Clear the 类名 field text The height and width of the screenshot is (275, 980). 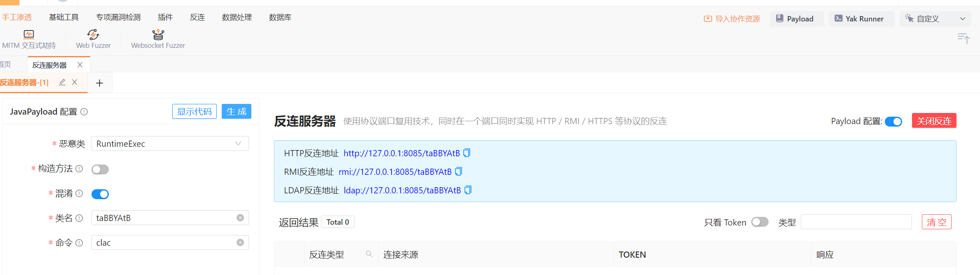pyautogui.click(x=240, y=218)
